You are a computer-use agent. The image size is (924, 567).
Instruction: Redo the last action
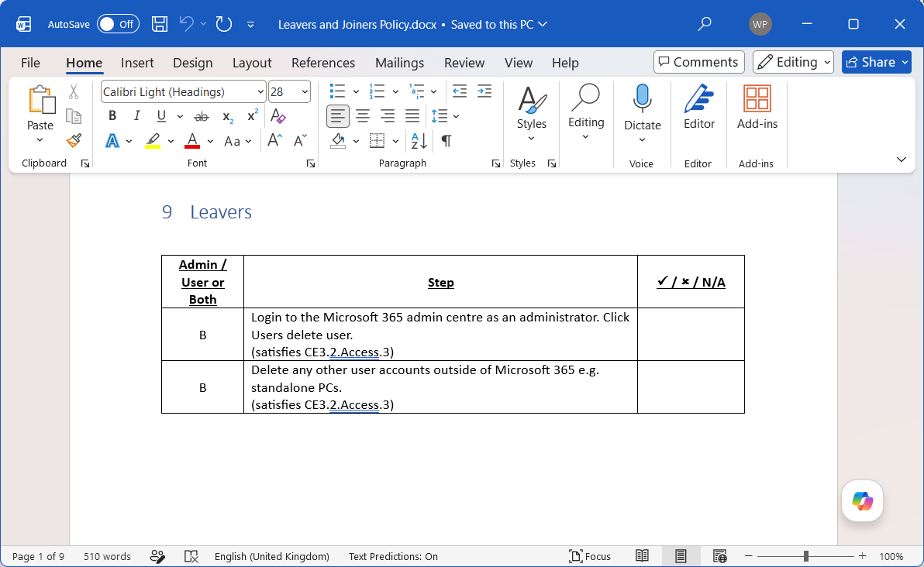223,24
